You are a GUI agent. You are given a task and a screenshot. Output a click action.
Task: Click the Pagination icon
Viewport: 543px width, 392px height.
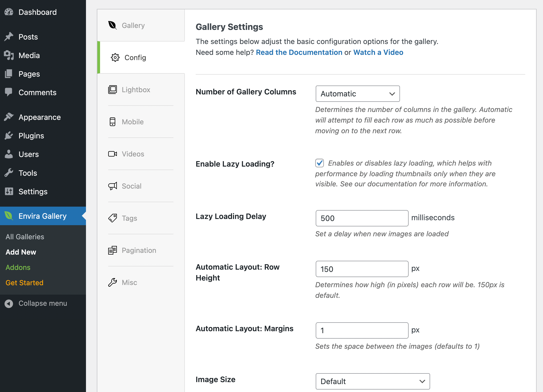pyautogui.click(x=112, y=250)
